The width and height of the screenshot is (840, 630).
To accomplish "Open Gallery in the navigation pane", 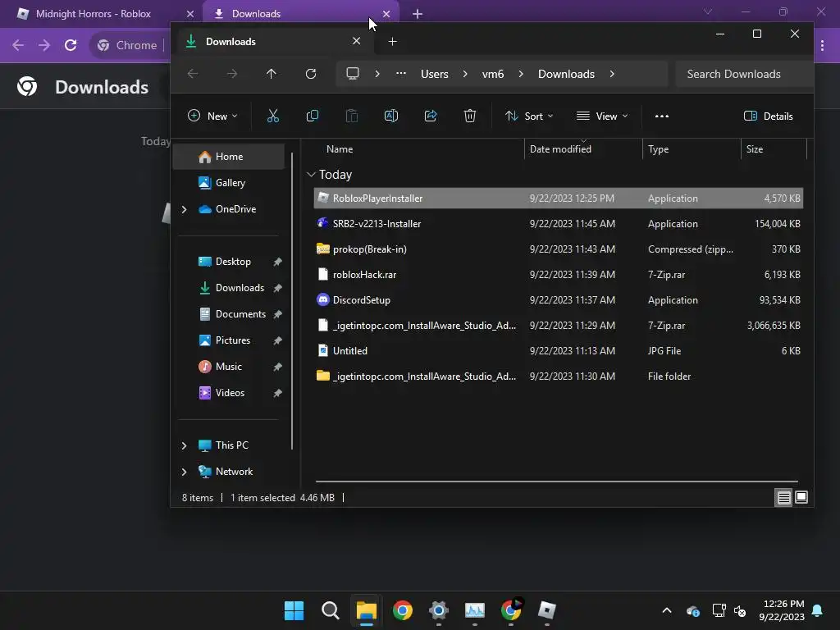I will tap(229, 183).
